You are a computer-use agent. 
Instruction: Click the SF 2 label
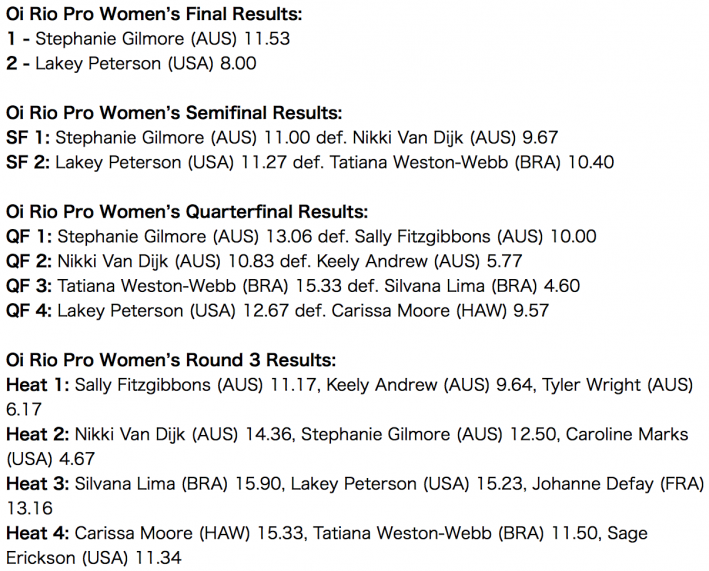click(28, 162)
